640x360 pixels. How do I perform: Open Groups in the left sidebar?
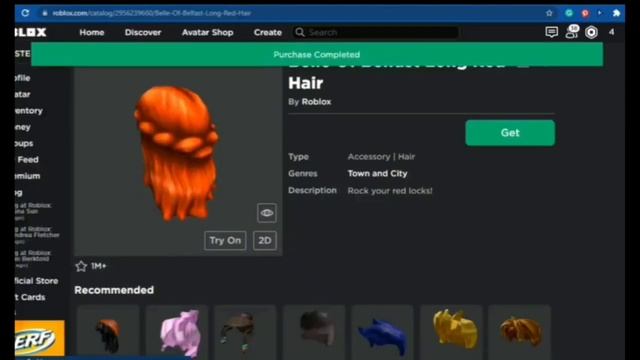point(24,143)
